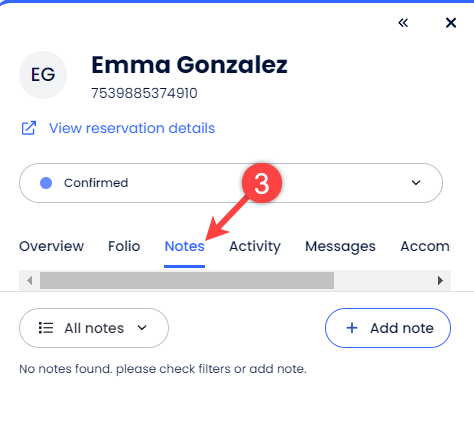Collapse panel with double chevron icon

[403, 23]
